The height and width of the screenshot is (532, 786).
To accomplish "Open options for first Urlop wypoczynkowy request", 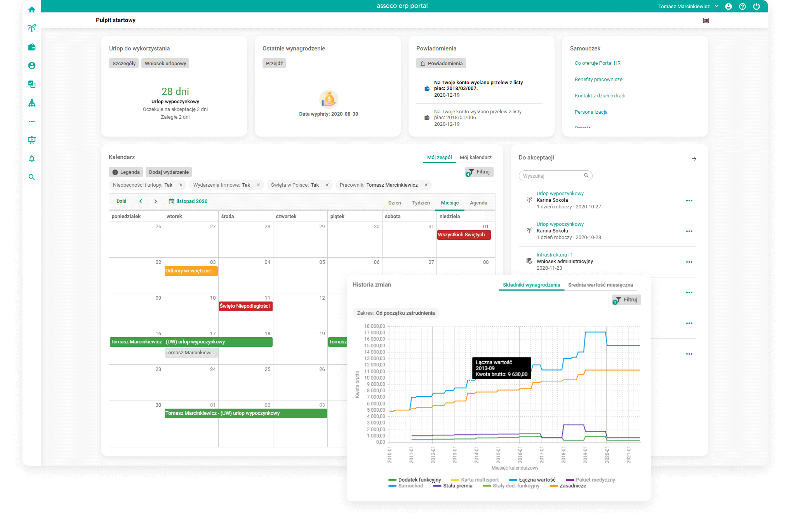I will click(689, 201).
